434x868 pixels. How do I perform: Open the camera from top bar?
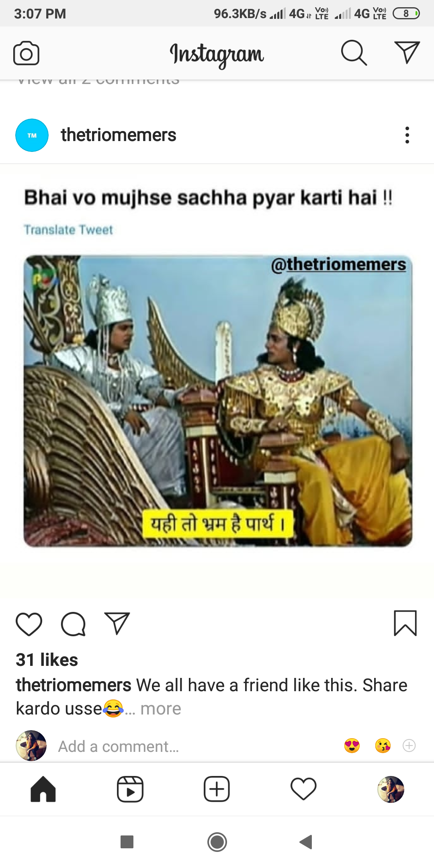(26, 53)
